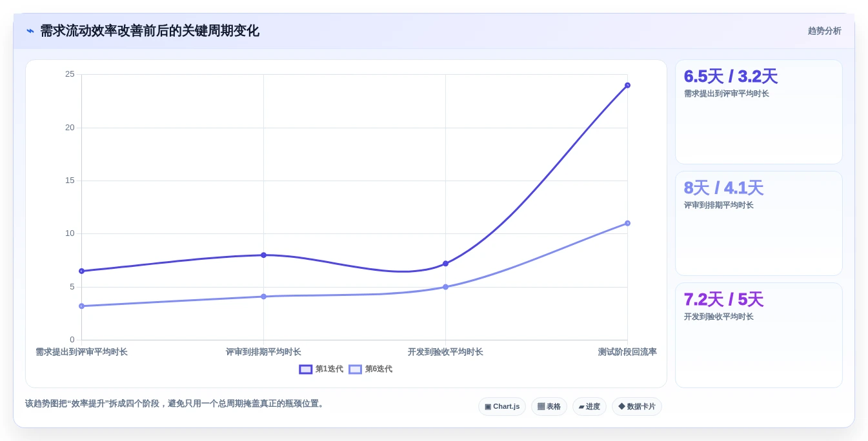Click the 第1迭代 legend text
This screenshot has width=868, height=441.
tap(329, 369)
